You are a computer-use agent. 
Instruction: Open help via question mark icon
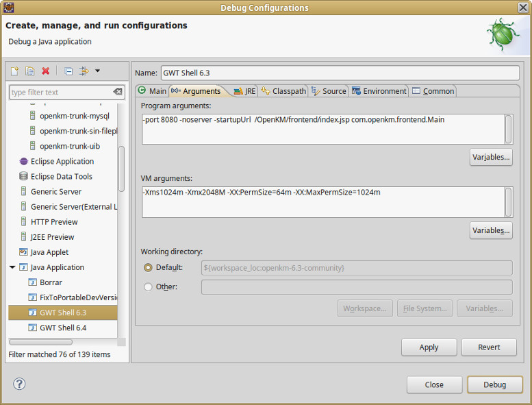click(x=19, y=384)
